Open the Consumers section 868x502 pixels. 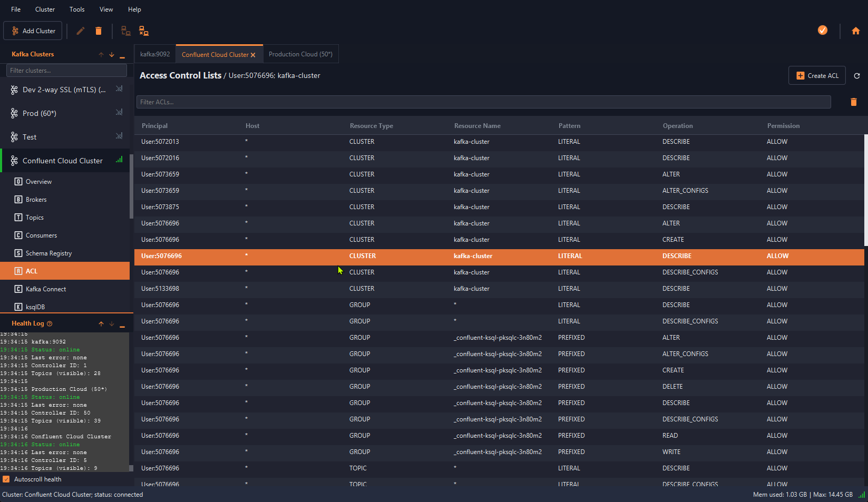(65, 235)
